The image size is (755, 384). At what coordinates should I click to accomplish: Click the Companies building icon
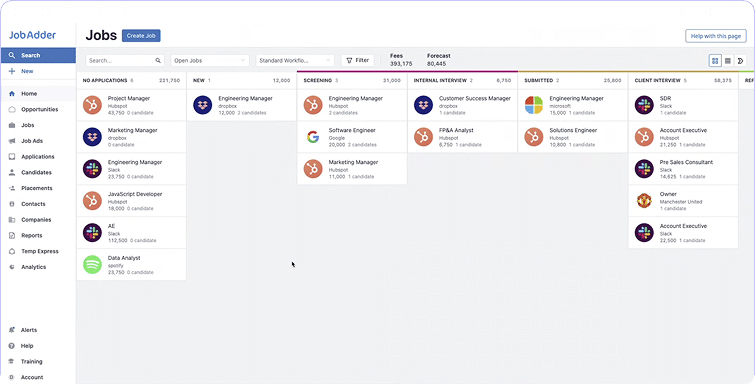(x=12, y=220)
